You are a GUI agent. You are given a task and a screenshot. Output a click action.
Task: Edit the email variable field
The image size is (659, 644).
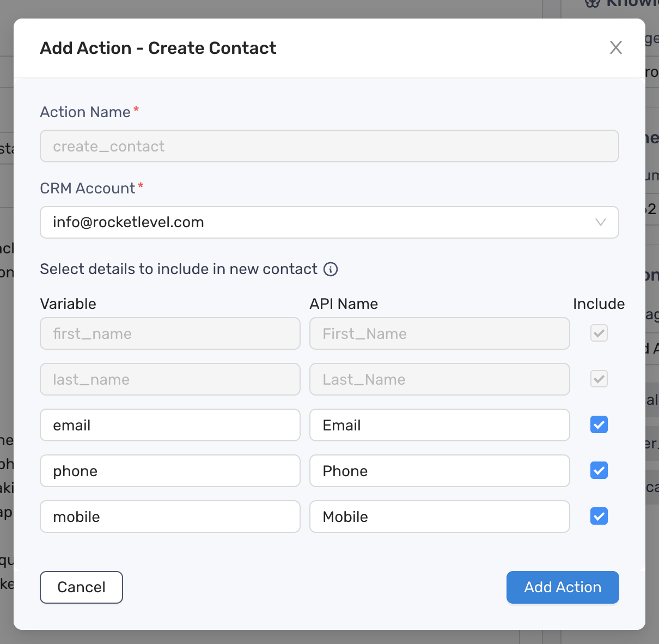170,425
